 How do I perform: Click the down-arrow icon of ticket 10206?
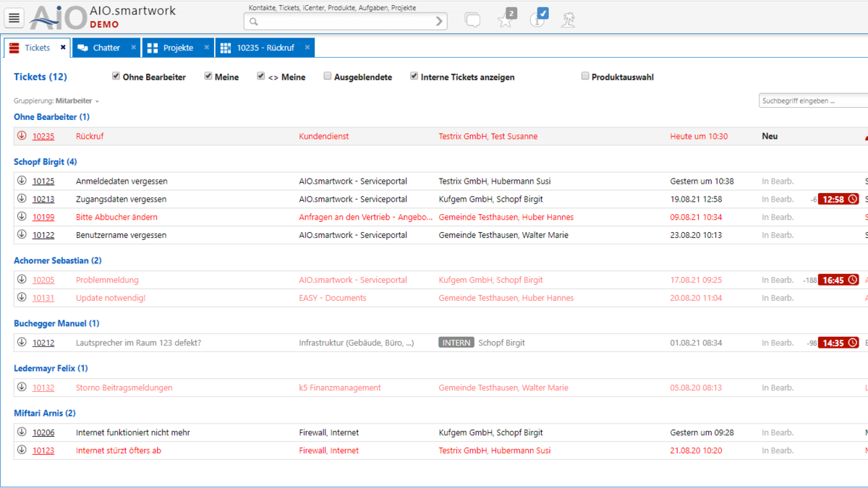(22, 432)
